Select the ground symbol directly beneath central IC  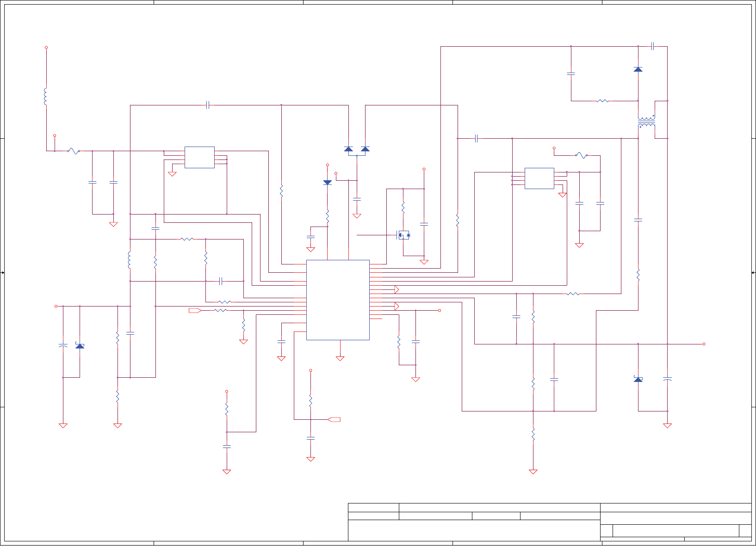click(x=340, y=358)
